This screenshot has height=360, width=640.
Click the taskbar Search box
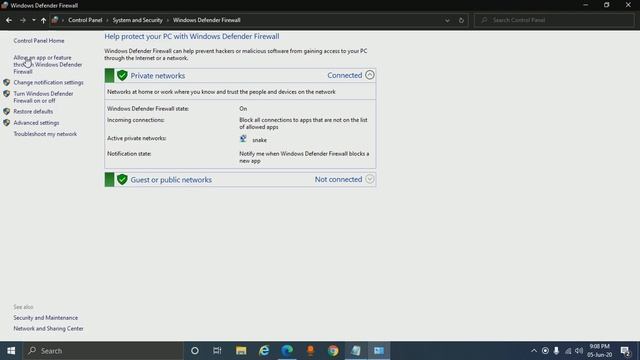coord(103,351)
